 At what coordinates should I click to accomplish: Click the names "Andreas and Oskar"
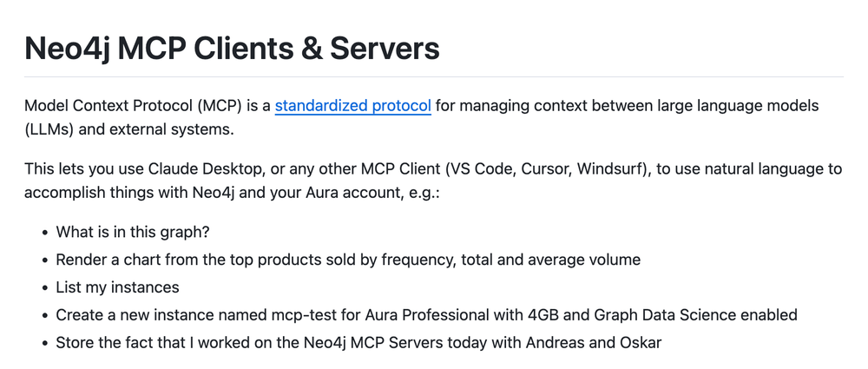[599, 342]
